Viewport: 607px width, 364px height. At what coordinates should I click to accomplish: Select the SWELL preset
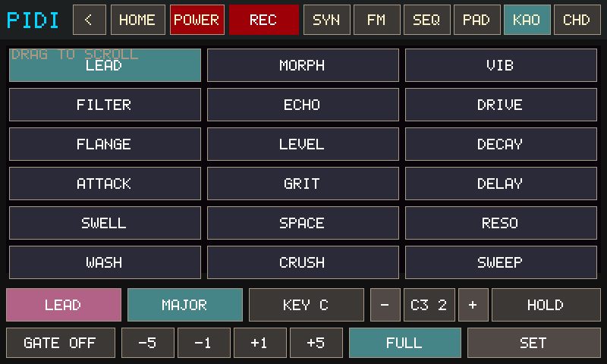point(105,223)
